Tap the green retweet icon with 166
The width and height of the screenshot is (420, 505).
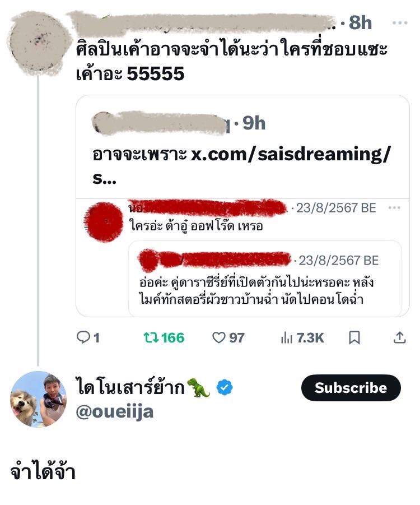[x=164, y=338]
